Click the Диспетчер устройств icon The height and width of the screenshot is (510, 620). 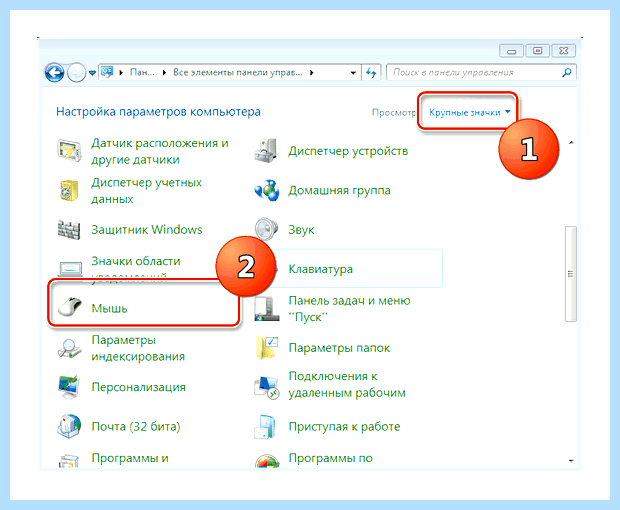(x=266, y=151)
